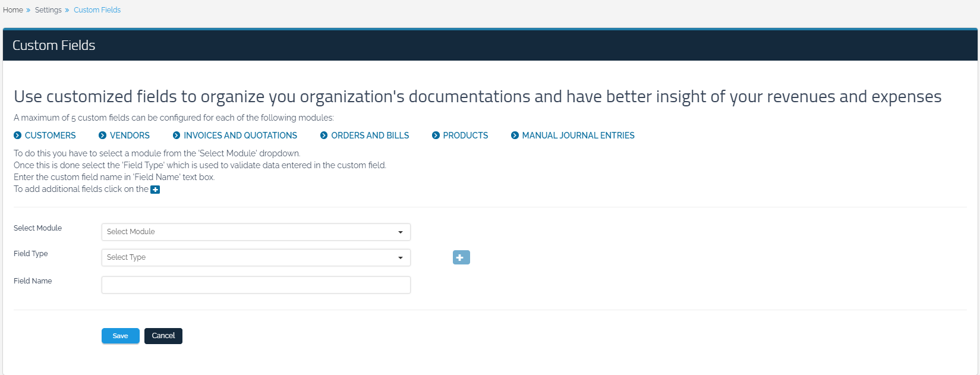Click the MANUAL JOURNAL ENTRIES text
The height and width of the screenshot is (375, 980).
tap(578, 135)
